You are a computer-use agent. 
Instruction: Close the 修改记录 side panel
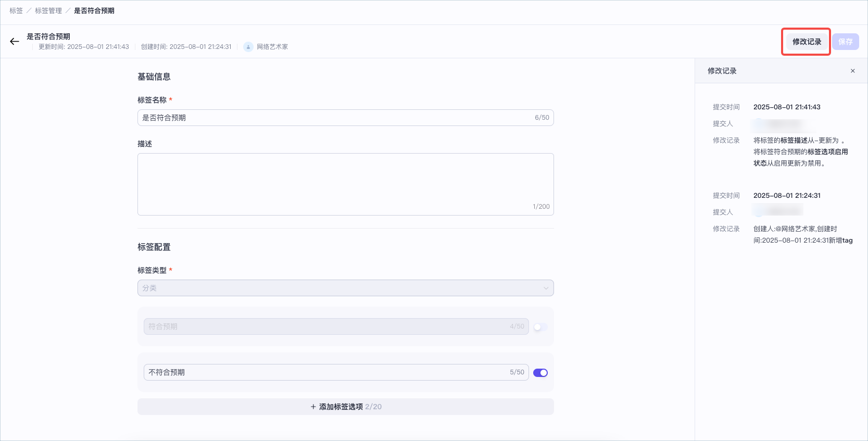point(853,71)
